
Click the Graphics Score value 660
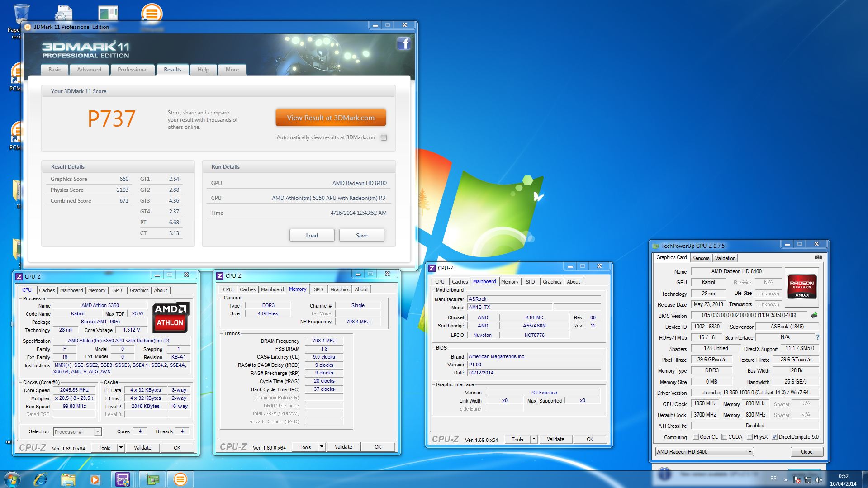click(x=124, y=179)
